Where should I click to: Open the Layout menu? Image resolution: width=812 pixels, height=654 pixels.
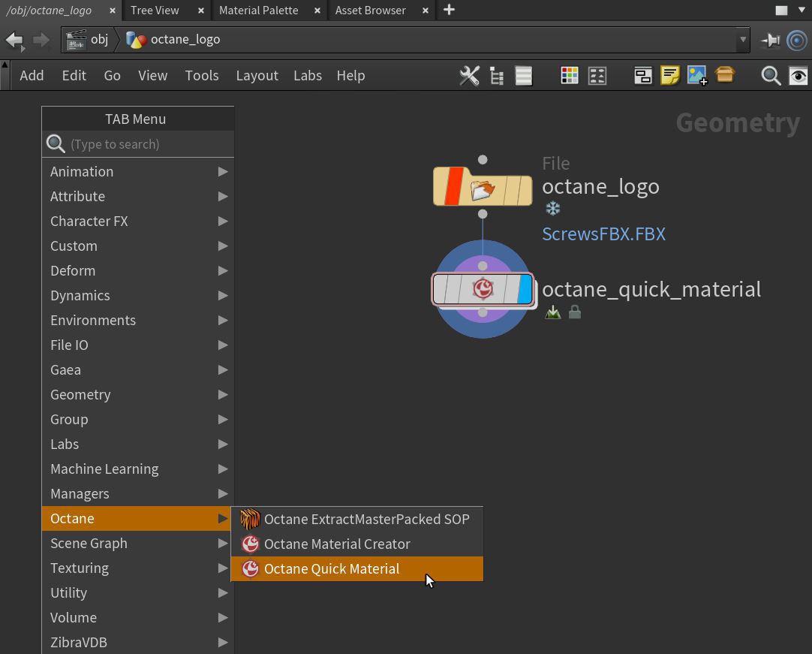coord(257,76)
